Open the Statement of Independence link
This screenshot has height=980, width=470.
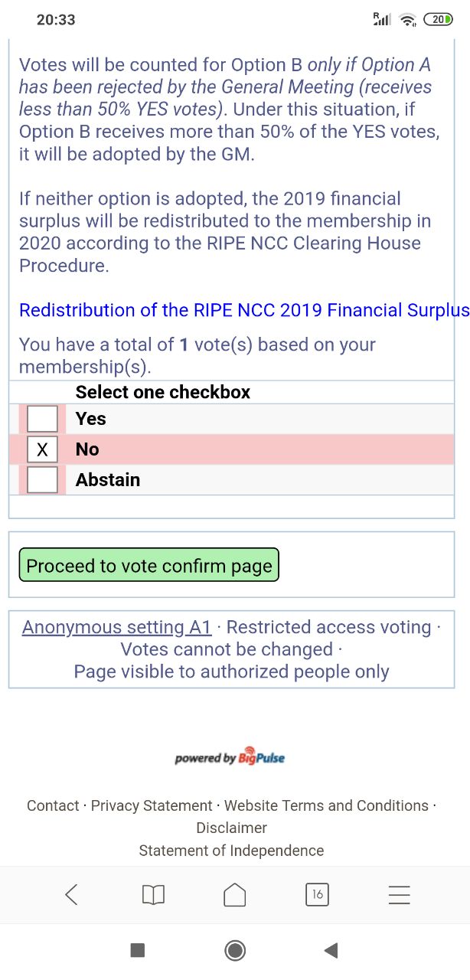pyautogui.click(x=231, y=851)
